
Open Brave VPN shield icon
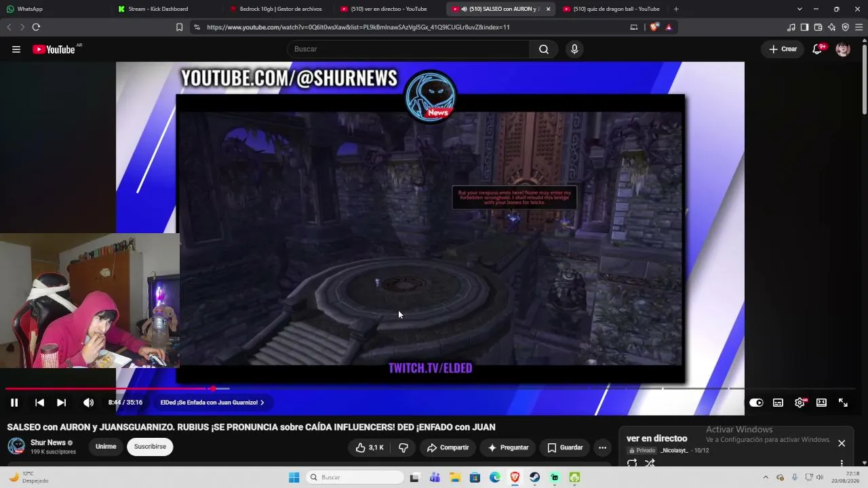click(845, 27)
